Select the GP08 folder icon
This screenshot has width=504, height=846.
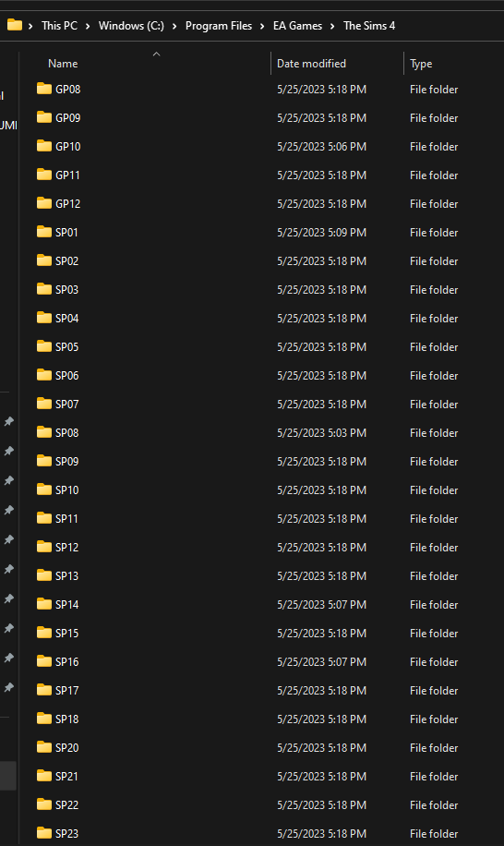click(44, 89)
